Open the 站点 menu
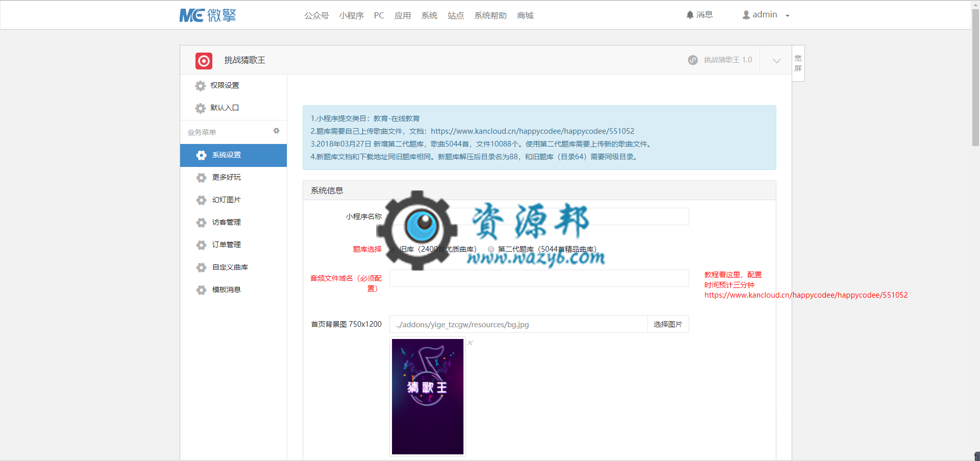The height and width of the screenshot is (461, 980). point(456,16)
